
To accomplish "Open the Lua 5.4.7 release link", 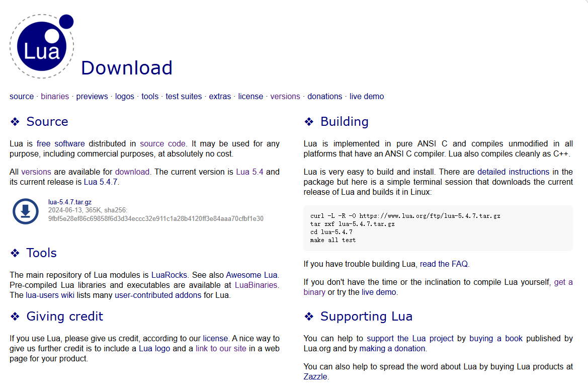I will click(101, 182).
